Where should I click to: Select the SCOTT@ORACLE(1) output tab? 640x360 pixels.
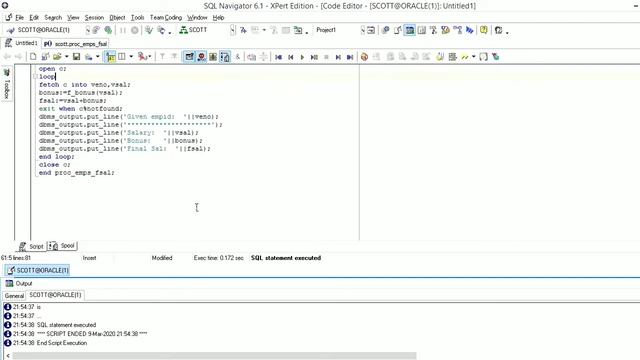pyautogui.click(x=55, y=295)
